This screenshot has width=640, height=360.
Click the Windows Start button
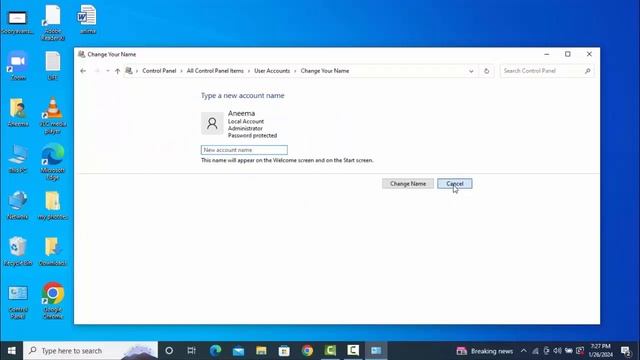(11, 351)
